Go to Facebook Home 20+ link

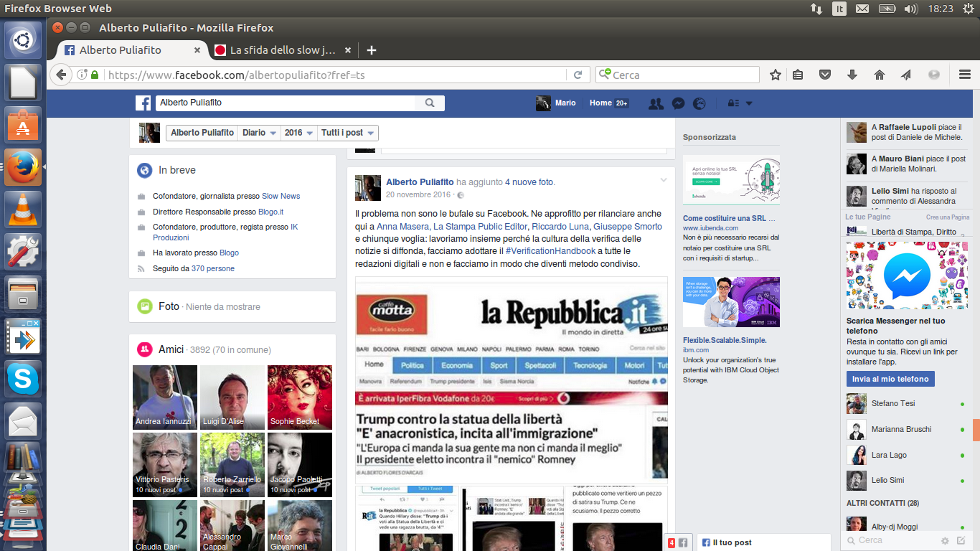(x=608, y=103)
